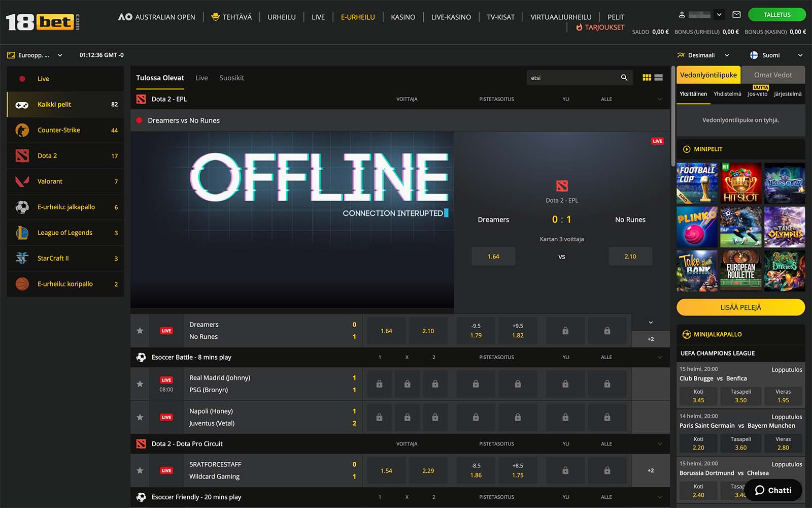Click the search magnifier icon
The image size is (812, 508).
point(624,78)
